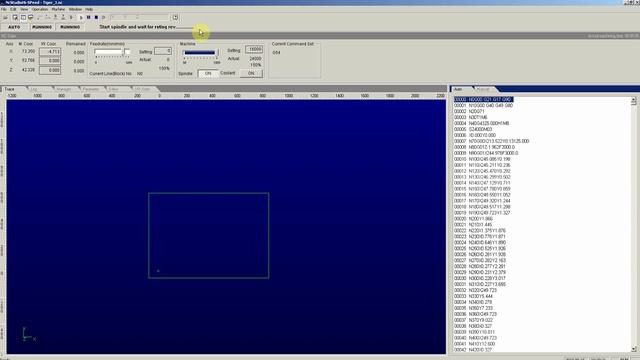This screenshot has height=360, width=640.
Task: Select code line 00007 in the list
Action: click(491, 141)
